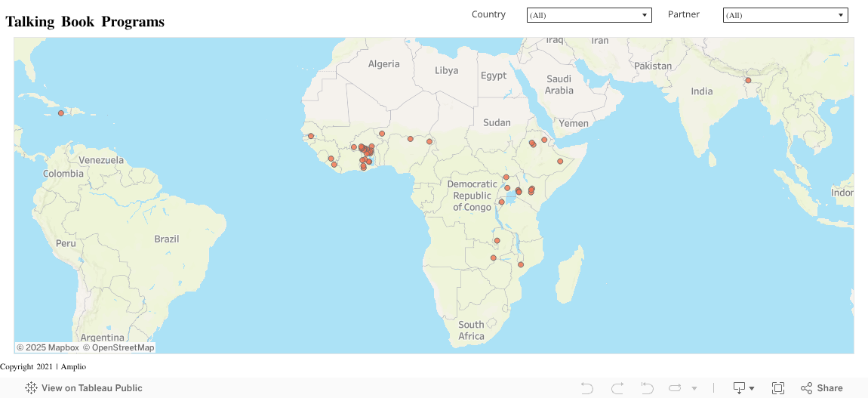Expand the Partner filter dropdown

point(785,15)
